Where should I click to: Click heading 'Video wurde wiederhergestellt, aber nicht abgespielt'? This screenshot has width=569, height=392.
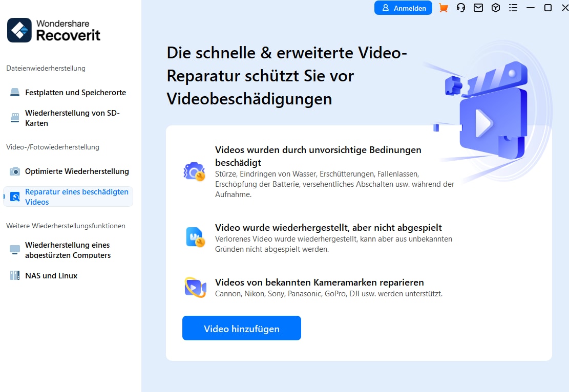click(328, 227)
